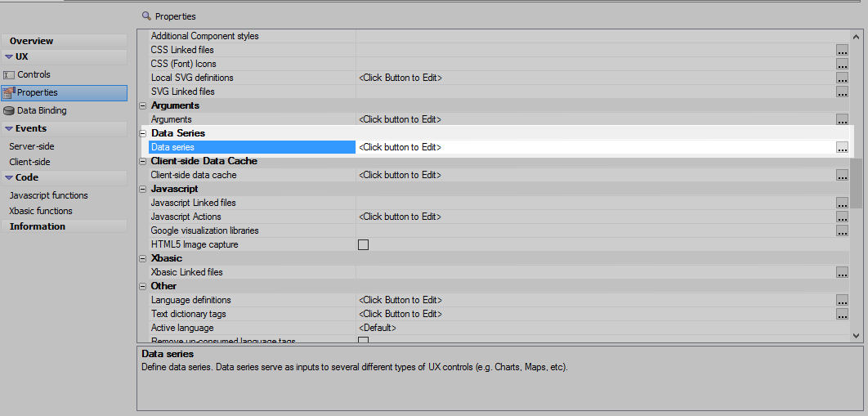
Task: Collapse the Client-side Data Cache group
Action: click(142, 162)
